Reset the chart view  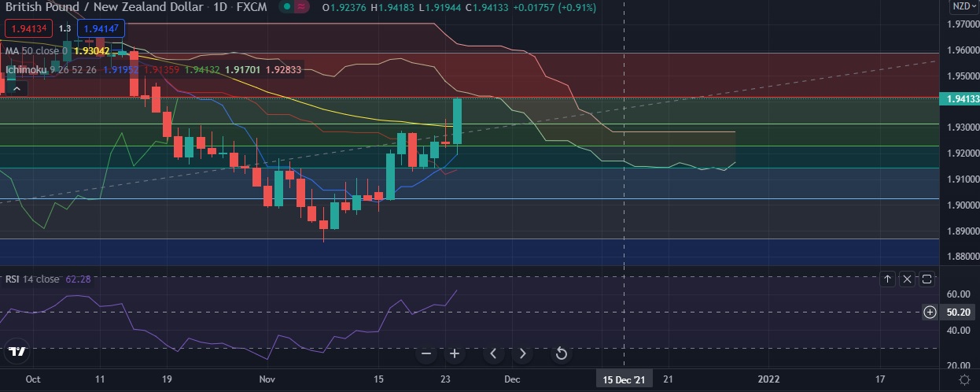coord(562,353)
